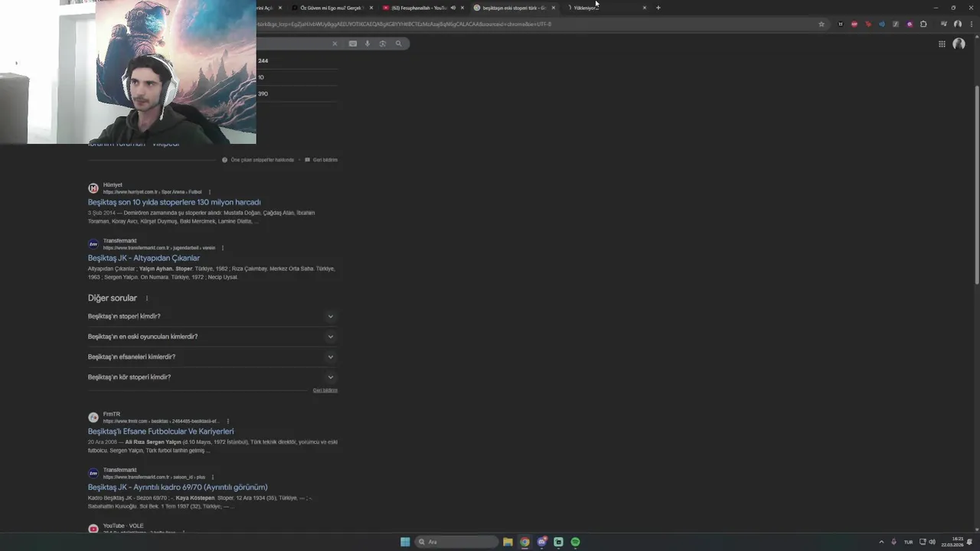
Task: Open the notification bell in system tray
Action: (969, 542)
